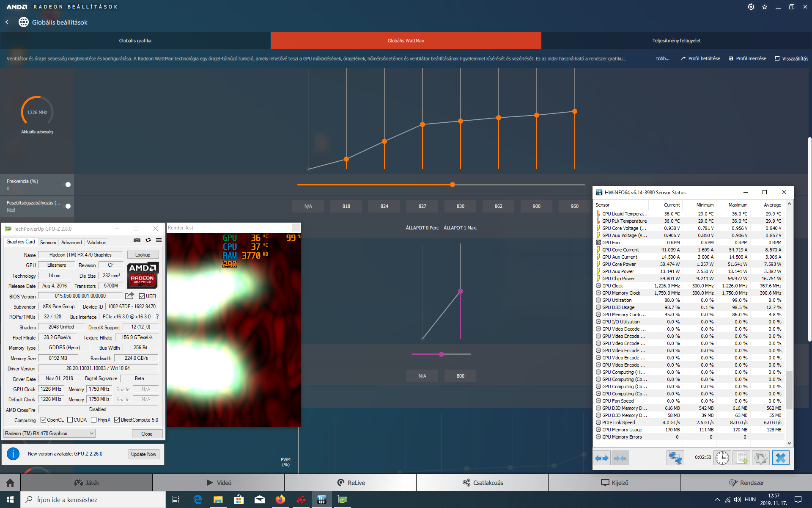Click Profil betöltése

pyautogui.click(x=700, y=58)
